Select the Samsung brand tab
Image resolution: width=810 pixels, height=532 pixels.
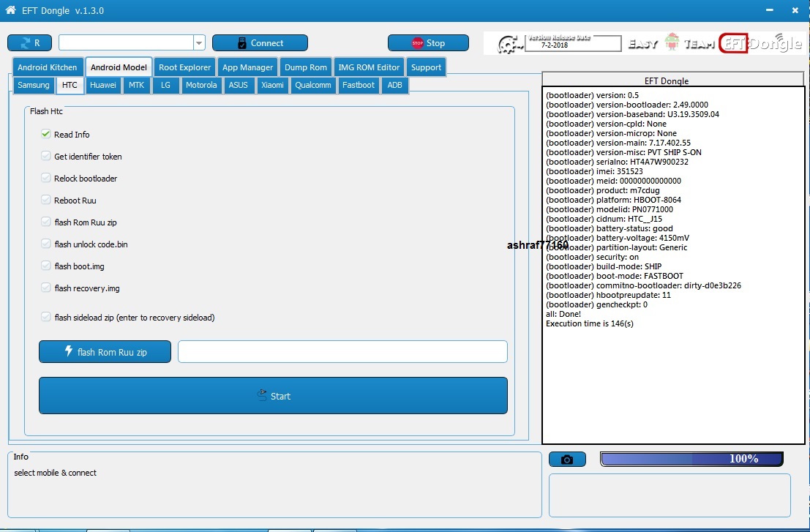pyautogui.click(x=34, y=85)
